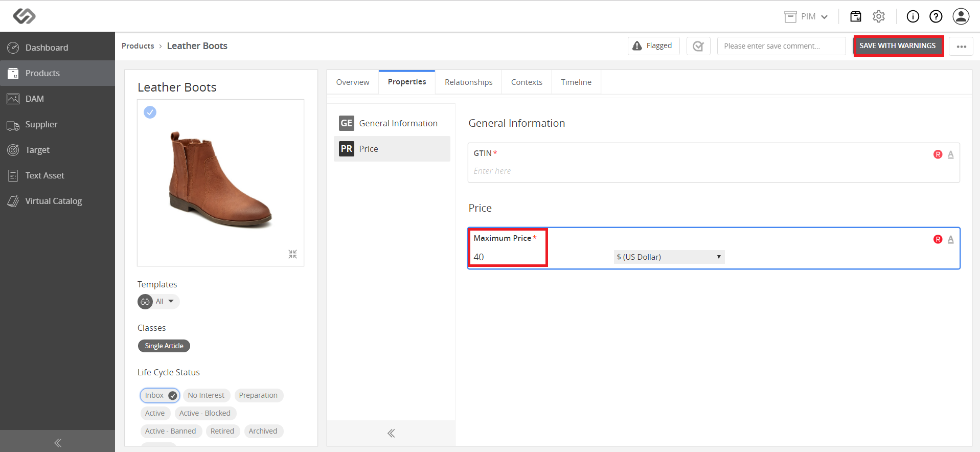Open the calendar save icon in header
Viewport: 980px width, 452px height.
pos(855,17)
